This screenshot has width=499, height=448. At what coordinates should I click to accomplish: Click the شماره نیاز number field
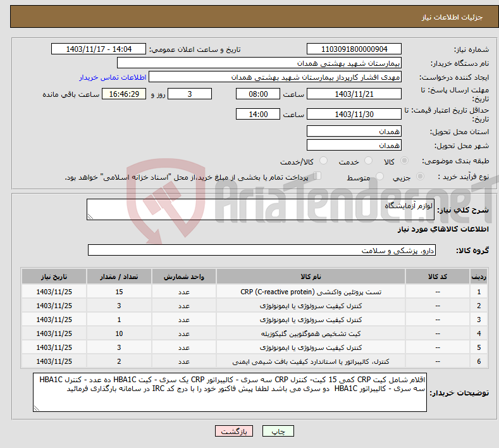coord(354,49)
